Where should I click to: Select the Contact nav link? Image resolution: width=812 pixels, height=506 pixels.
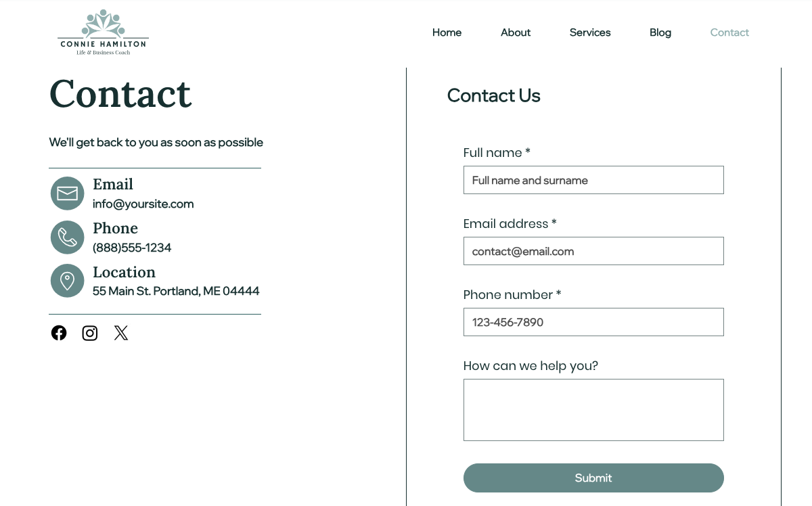click(x=729, y=32)
